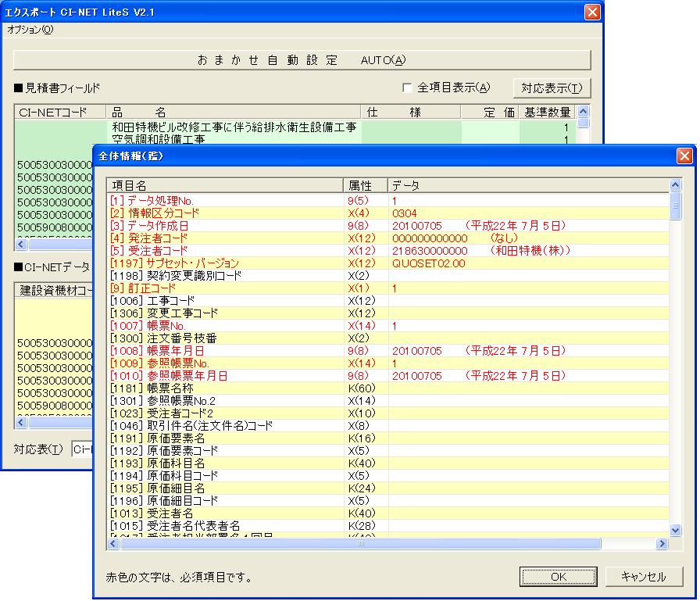700x601 pixels.
Task: Close the エクスポート CI-NET LiteS window
Action: pos(592,13)
